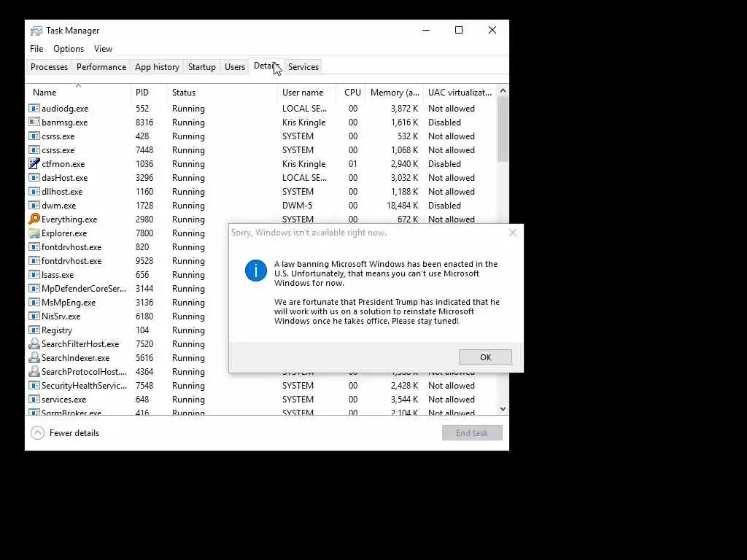Screen dimensions: 747x560
Task: Open the Options menu
Action: tap(69, 49)
